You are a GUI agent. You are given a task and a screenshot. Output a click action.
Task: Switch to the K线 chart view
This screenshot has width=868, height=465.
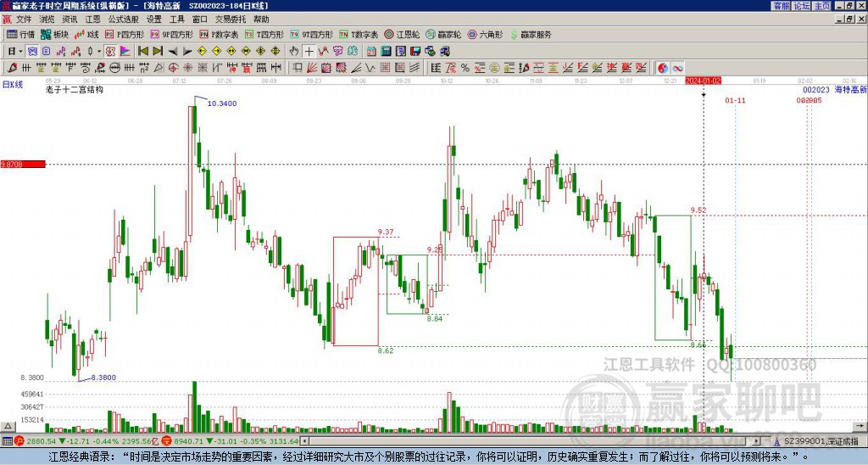[x=86, y=34]
